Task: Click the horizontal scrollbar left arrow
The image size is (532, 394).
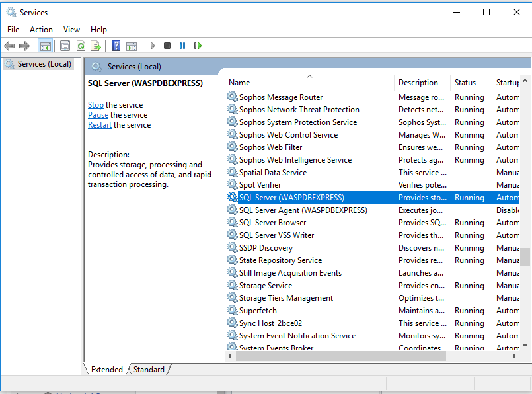Action: 231,356
